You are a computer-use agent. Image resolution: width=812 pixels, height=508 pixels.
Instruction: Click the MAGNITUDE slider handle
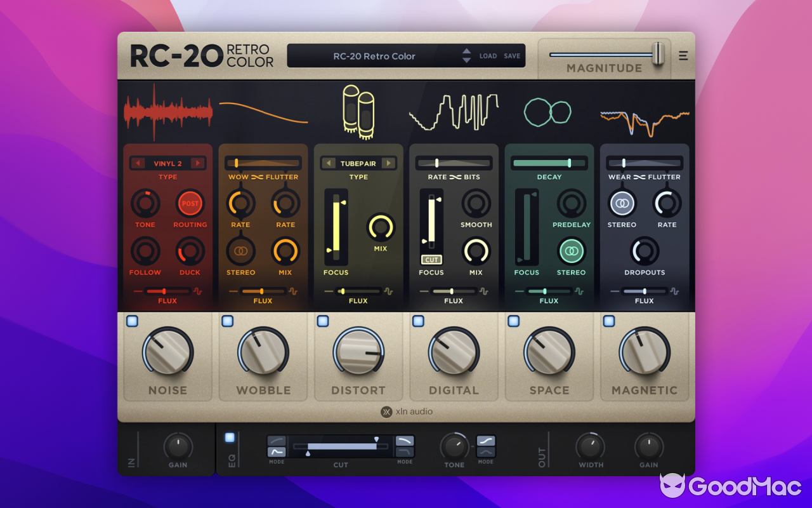[x=658, y=53]
